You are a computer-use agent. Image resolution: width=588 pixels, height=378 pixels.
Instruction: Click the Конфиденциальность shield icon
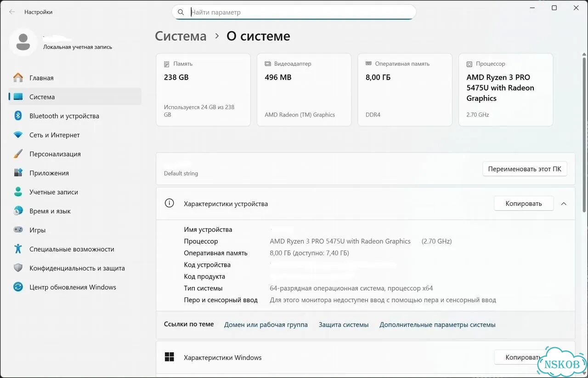click(18, 268)
